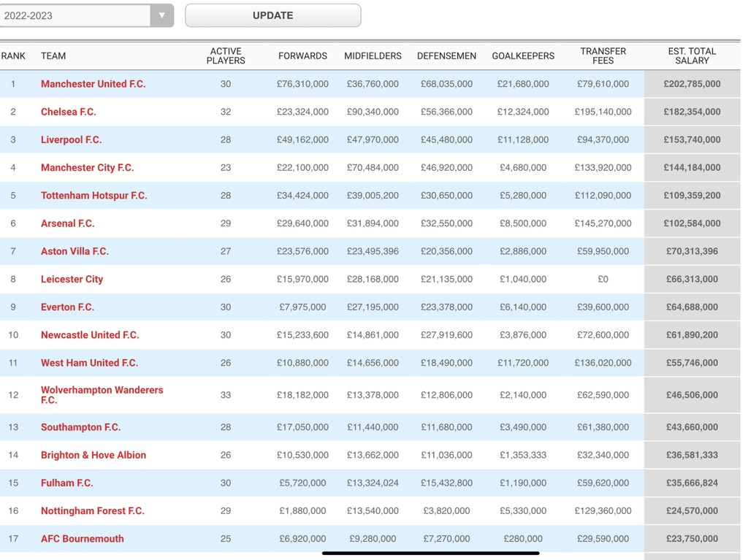Sort by MIDFIELDERS column header
Screen dimensions: 748x560
point(373,55)
